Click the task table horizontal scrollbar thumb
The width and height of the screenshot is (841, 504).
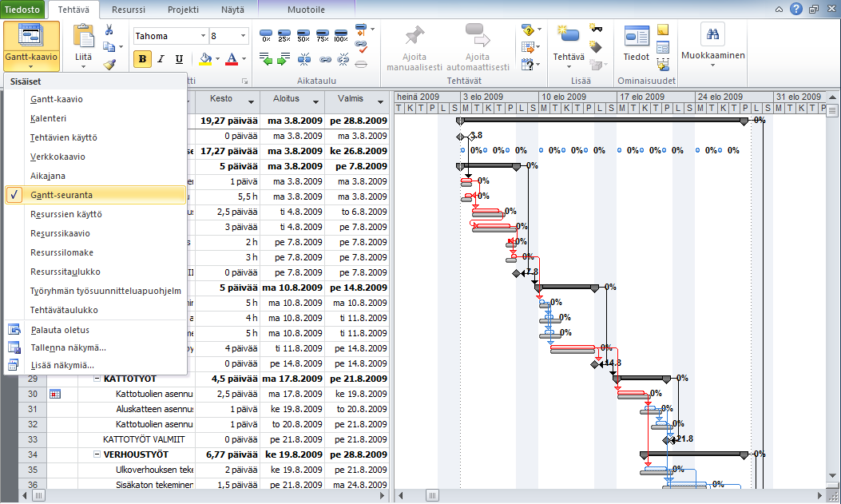pos(38,496)
